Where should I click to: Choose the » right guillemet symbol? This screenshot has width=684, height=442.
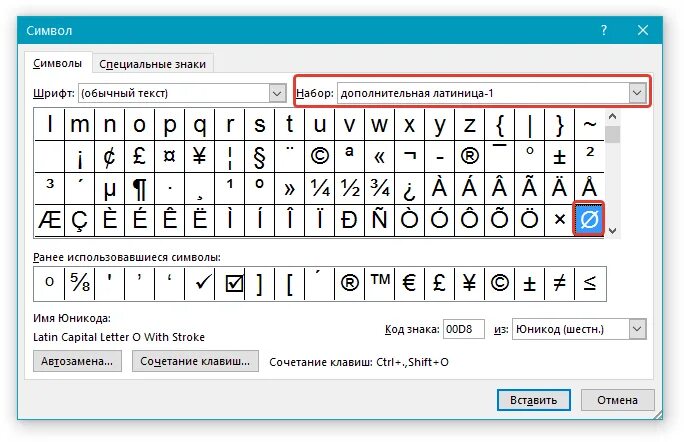[289, 188]
